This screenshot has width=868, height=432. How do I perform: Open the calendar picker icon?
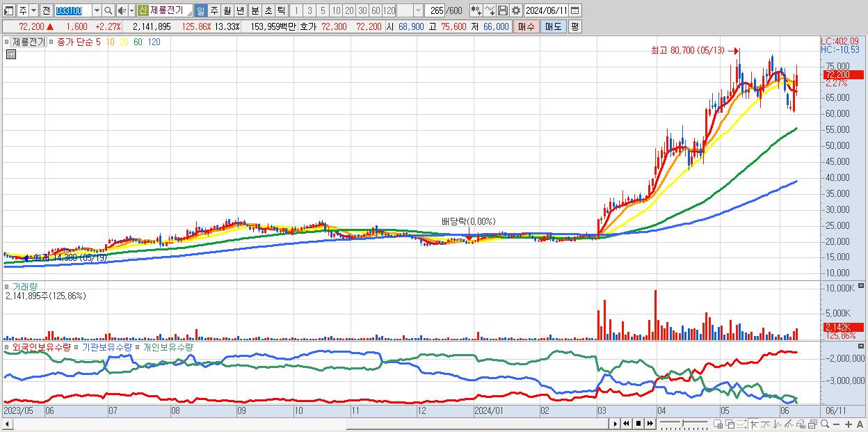(575, 10)
